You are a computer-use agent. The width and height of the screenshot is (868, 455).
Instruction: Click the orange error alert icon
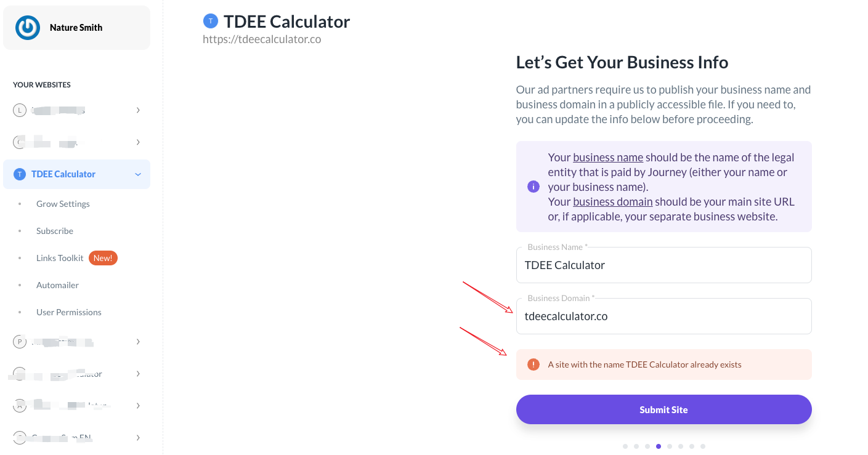pos(533,364)
